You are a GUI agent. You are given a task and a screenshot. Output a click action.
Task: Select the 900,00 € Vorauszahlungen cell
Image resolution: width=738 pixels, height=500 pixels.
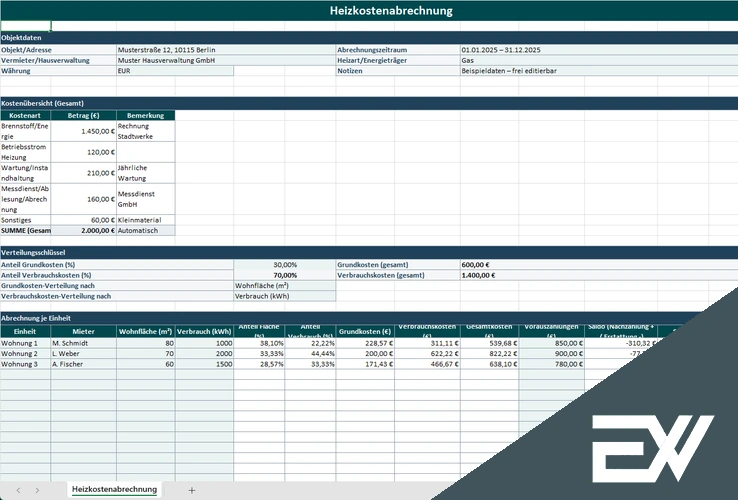(551, 354)
